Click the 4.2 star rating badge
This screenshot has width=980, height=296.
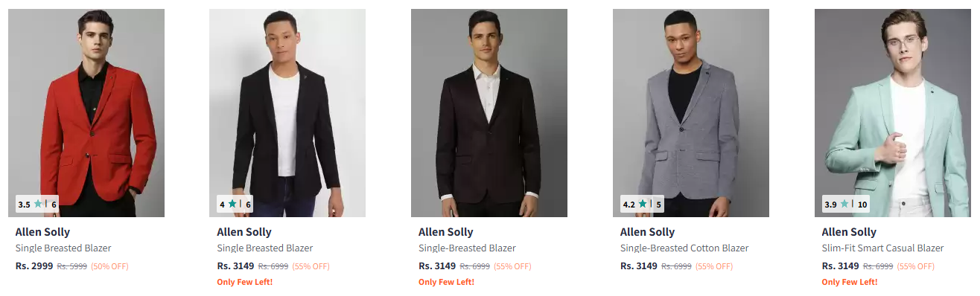(x=642, y=204)
